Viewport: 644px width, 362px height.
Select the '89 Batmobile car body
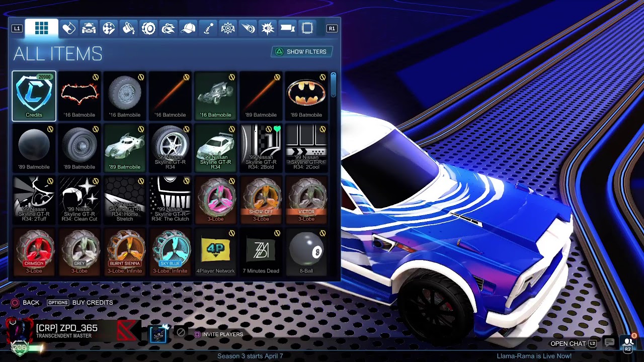tap(125, 148)
